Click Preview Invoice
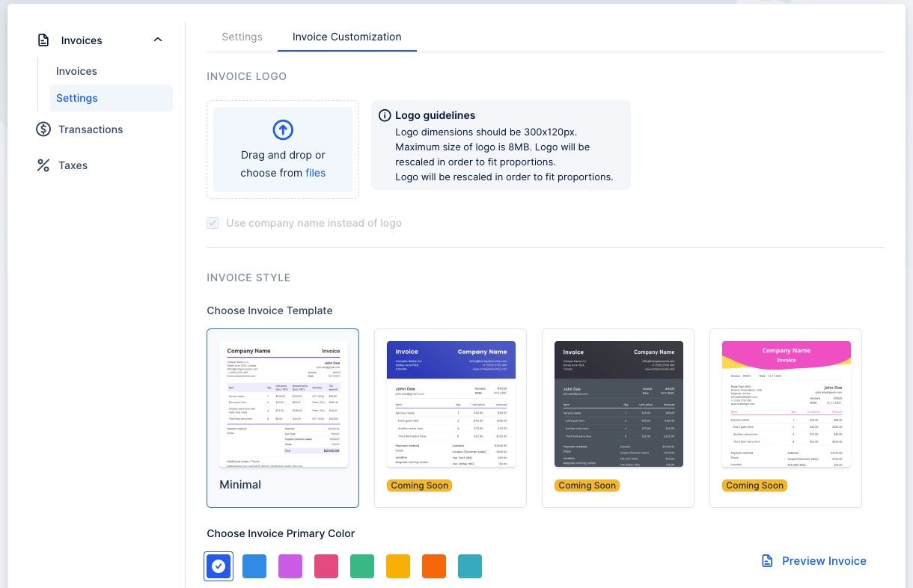The width and height of the screenshot is (913, 588). (823, 560)
